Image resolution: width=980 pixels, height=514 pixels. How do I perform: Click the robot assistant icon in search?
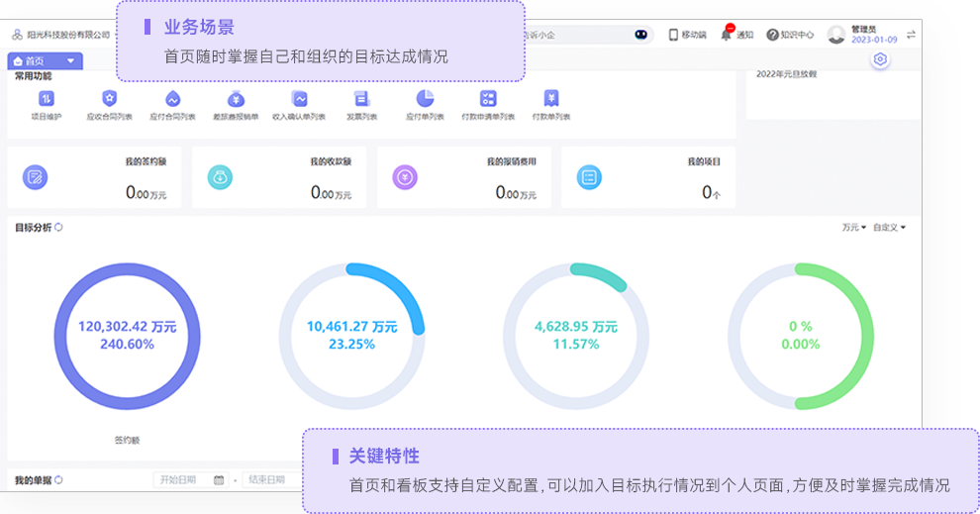[x=641, y=35]
